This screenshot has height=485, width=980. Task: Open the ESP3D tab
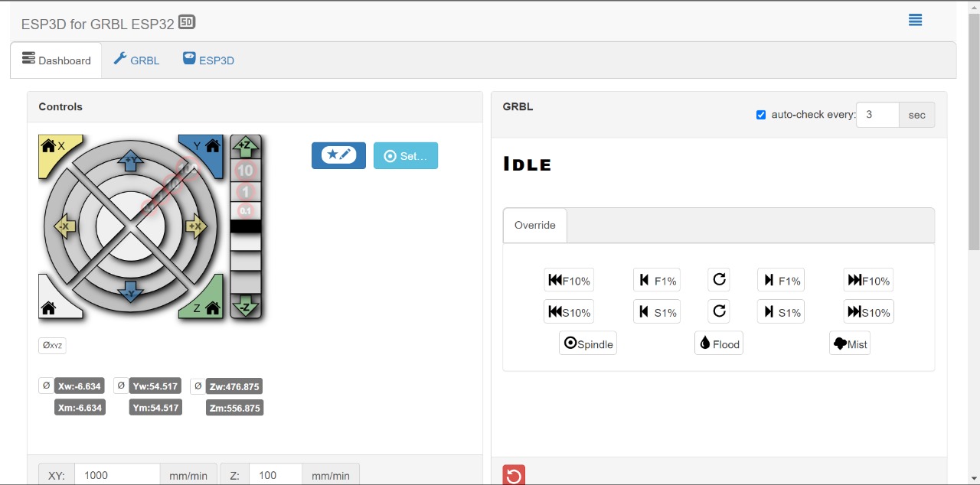(208, 60)
